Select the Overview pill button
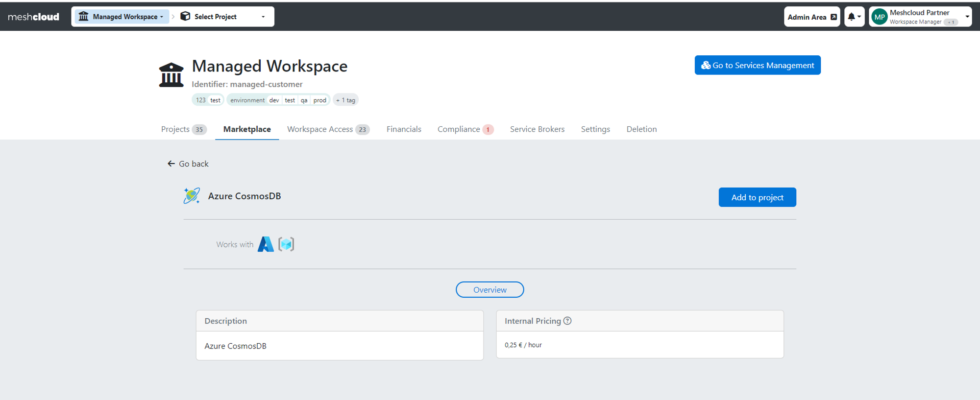 tap(490, 289)
